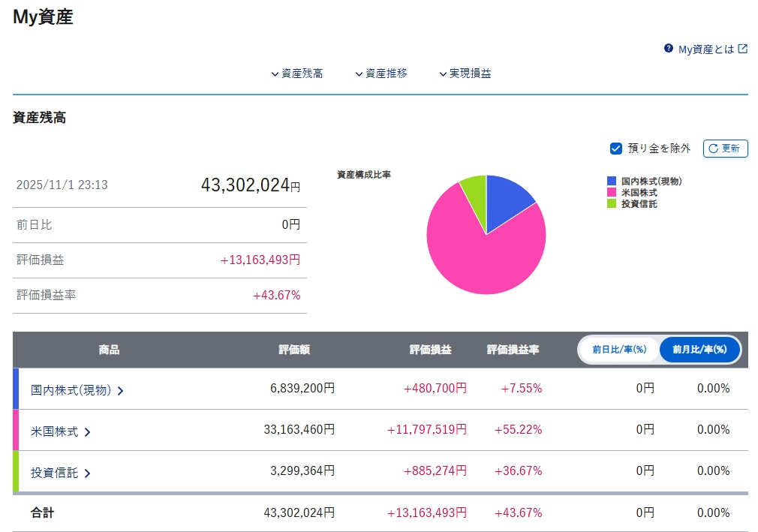Click the pink 米国株式 legend square
The width and height of the screenshot is (758, 532).
click(612, 192)
